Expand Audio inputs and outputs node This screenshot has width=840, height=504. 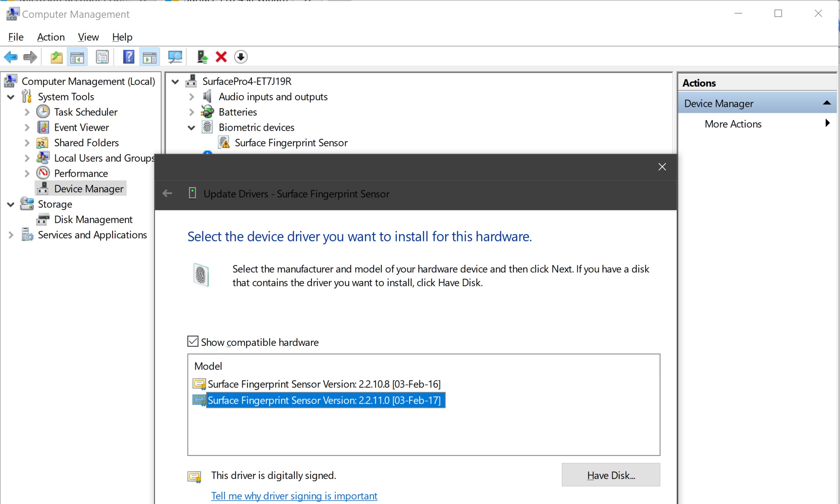pos(191,97)
